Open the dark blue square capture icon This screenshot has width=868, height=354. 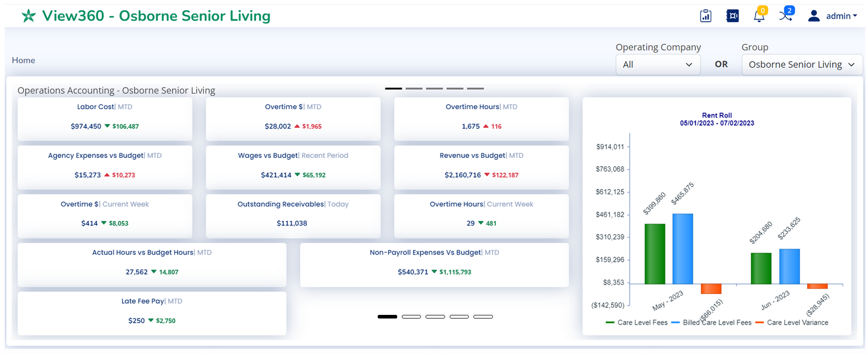coord(732,16)
